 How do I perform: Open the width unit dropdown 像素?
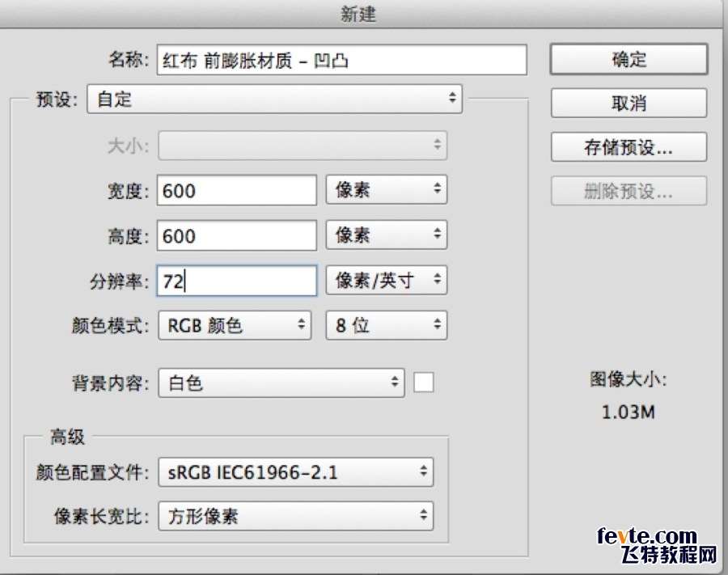click(x=386, y=191)
